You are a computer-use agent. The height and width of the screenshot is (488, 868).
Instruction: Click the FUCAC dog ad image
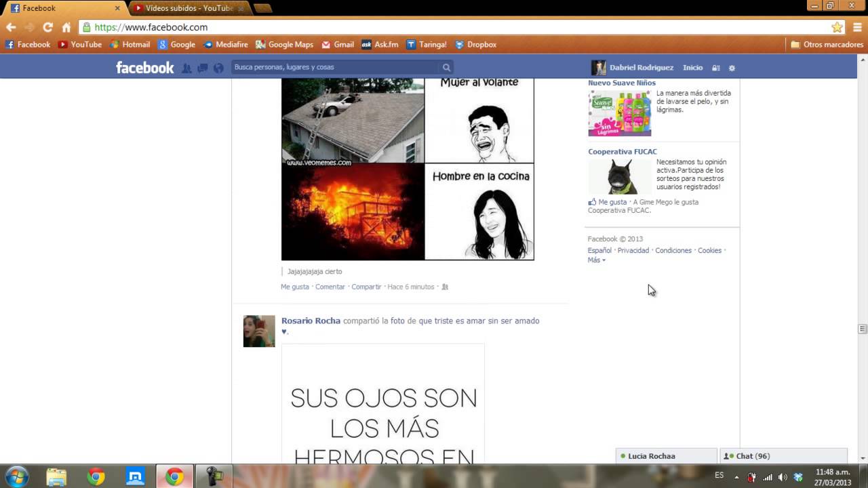click(x=620, y=176)
